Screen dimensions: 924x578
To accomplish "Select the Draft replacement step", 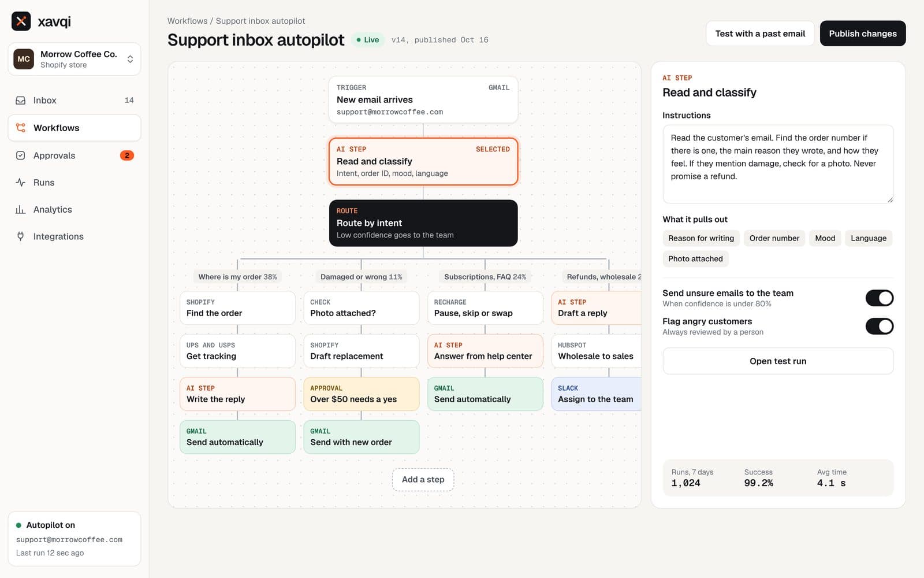I will [362, 351].
